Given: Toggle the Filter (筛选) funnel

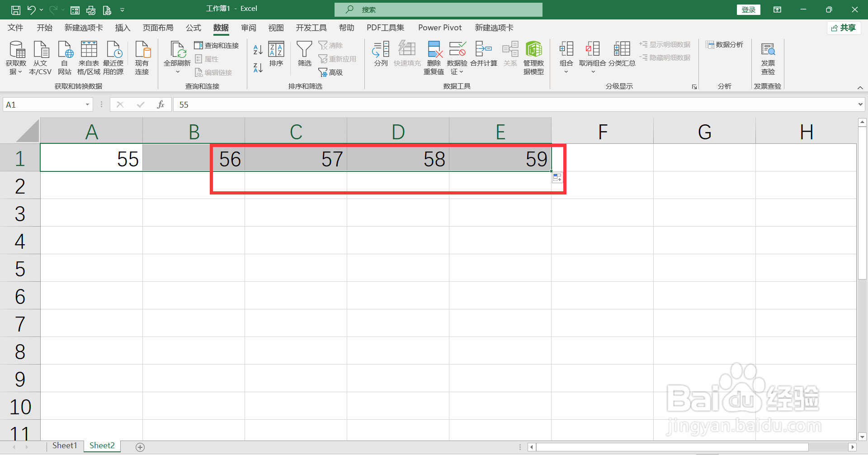Looking at the screenshot, I should [304, 54].
